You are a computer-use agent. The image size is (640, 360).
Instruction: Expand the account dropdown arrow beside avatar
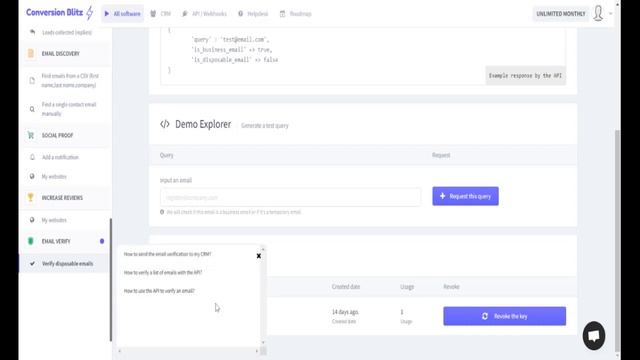[x=611, y=14]
